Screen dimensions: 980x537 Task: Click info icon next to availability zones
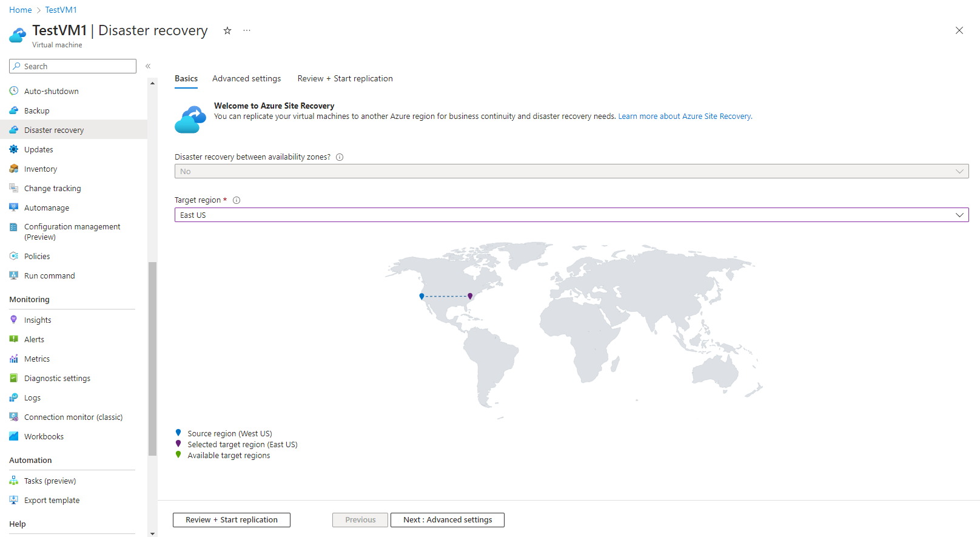click(x=340, y=157)
